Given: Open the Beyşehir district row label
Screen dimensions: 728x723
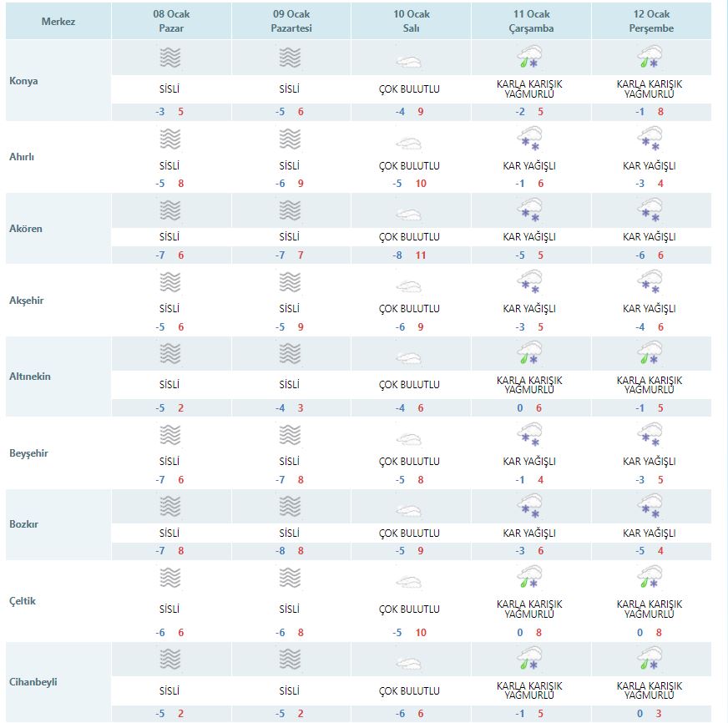Looking at the screenshot, I should [29, 453].
